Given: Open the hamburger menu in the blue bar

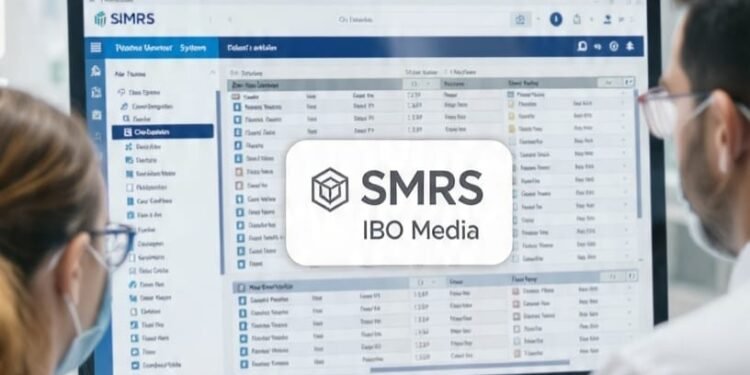Looking at the screenshot, I should [96, 47].
